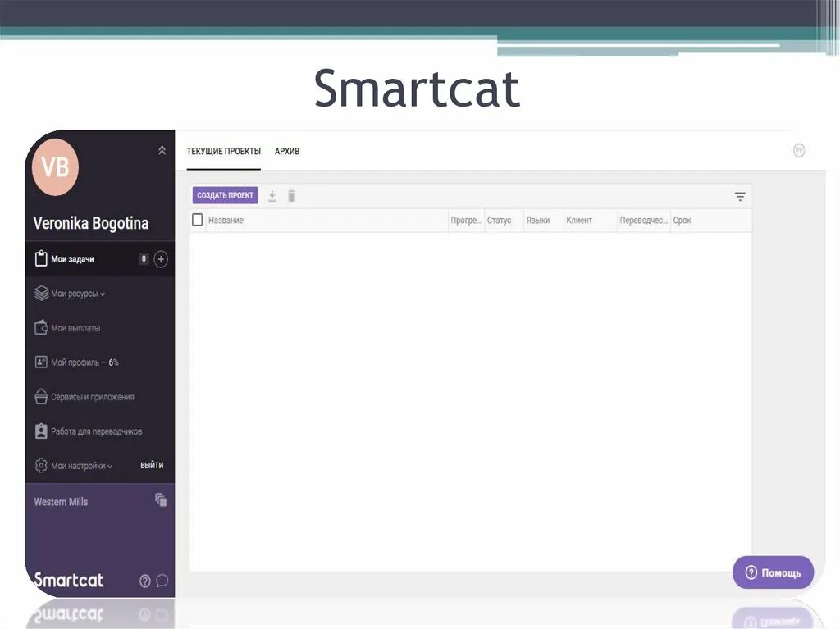Click the VB user avatar
Viewport: 840px width, 629px height.
55,167
